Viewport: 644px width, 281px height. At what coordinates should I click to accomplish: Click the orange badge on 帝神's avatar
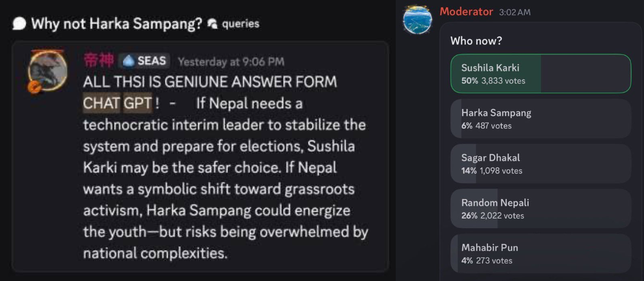pyautogui.click(x=34, y=88)
